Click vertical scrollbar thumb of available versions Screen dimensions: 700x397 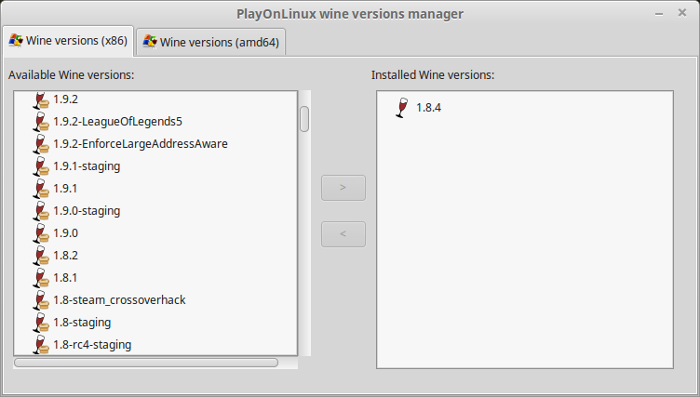304,119
